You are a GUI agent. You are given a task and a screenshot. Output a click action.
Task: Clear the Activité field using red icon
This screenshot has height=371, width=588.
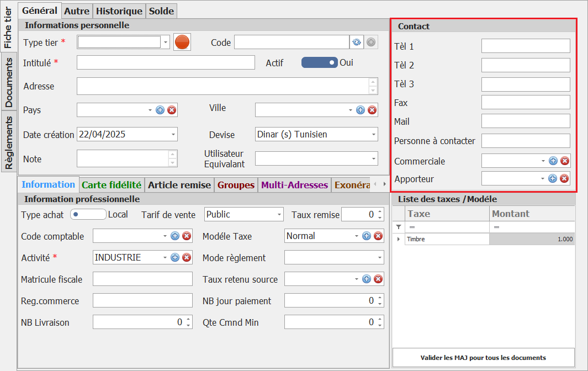point(187,257)
